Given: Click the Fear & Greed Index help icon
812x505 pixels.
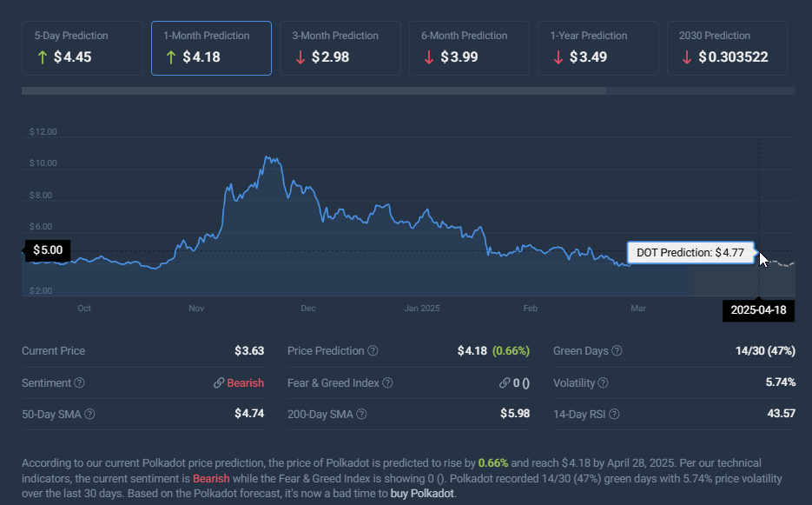Looking at the screenshot, I should (x=387, y=383).
